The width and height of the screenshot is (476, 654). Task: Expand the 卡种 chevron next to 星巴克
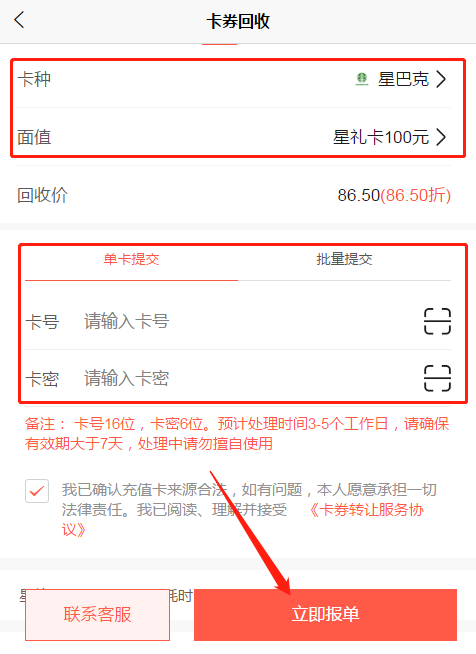[x=441, y=79]
